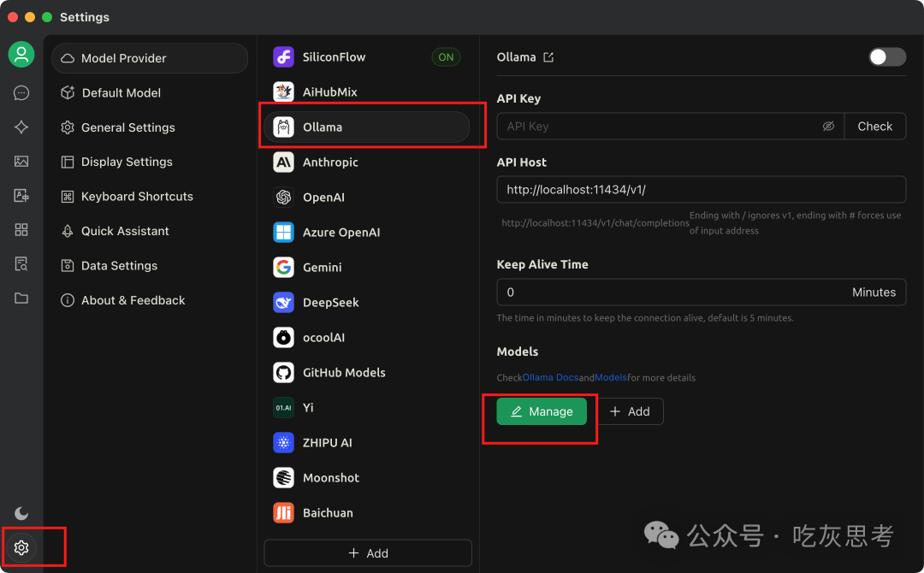Toggle API key visibility eye icon

click(828, 126)
